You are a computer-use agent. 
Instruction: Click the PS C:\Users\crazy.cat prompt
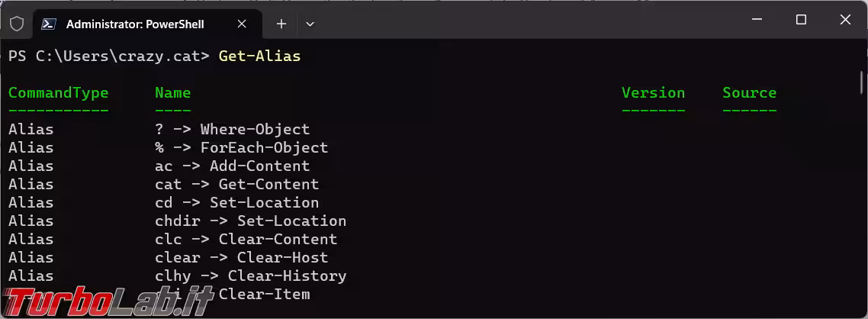coord(108,56)
